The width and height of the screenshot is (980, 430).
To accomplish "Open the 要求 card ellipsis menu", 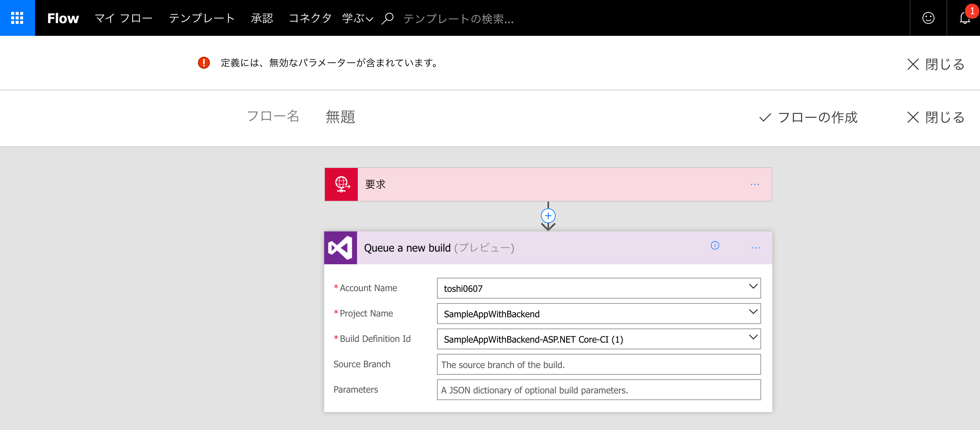I will coord(755,185).
